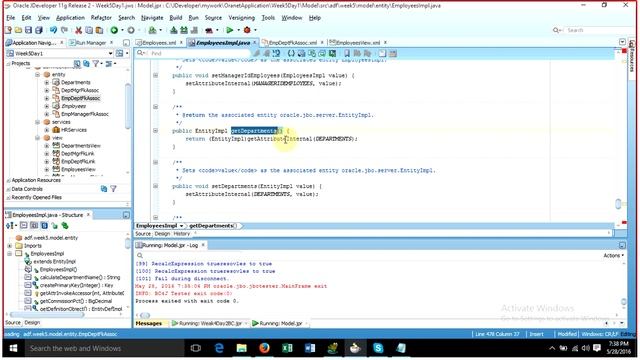This screenshot has height=360, width=640.
Task: Open dropdown arrow next to Run icon
Action: pyautogui.click(x=238, y=30)
